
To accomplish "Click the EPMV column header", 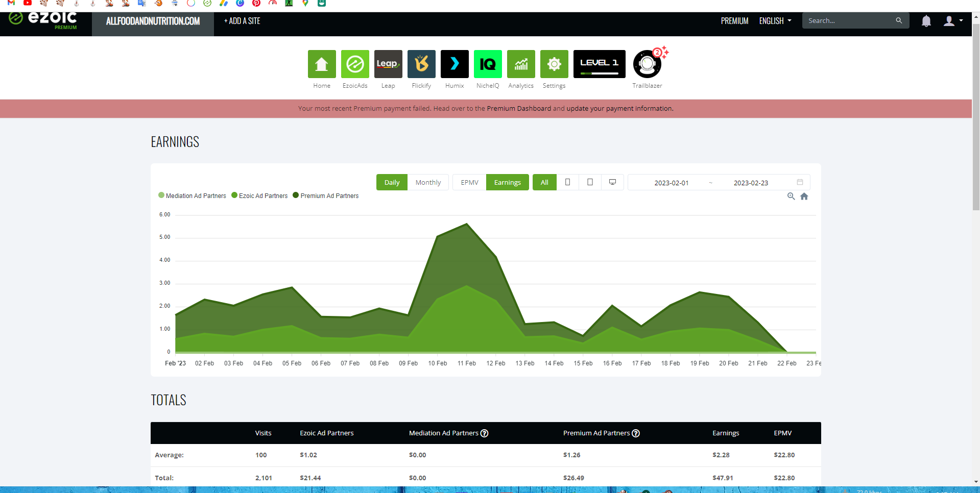I will (782, 433).
